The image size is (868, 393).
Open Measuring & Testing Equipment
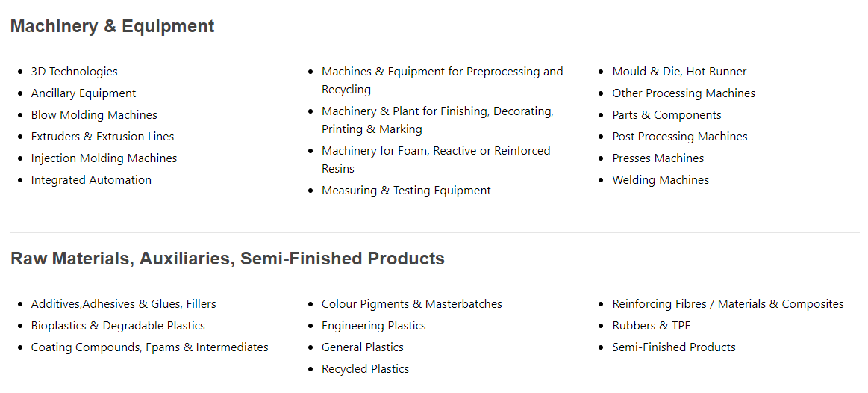[406, 190]
